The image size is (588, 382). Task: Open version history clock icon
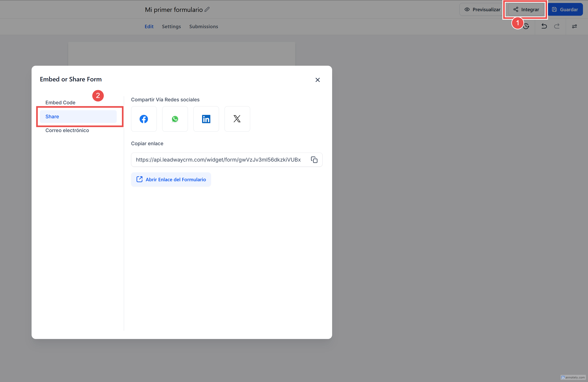tap(527, 26)
